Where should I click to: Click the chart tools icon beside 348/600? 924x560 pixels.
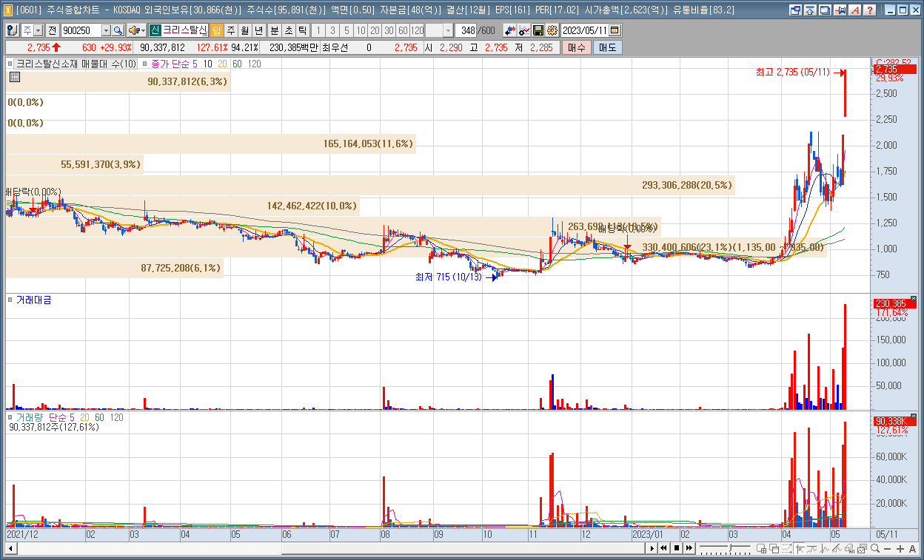509,30
